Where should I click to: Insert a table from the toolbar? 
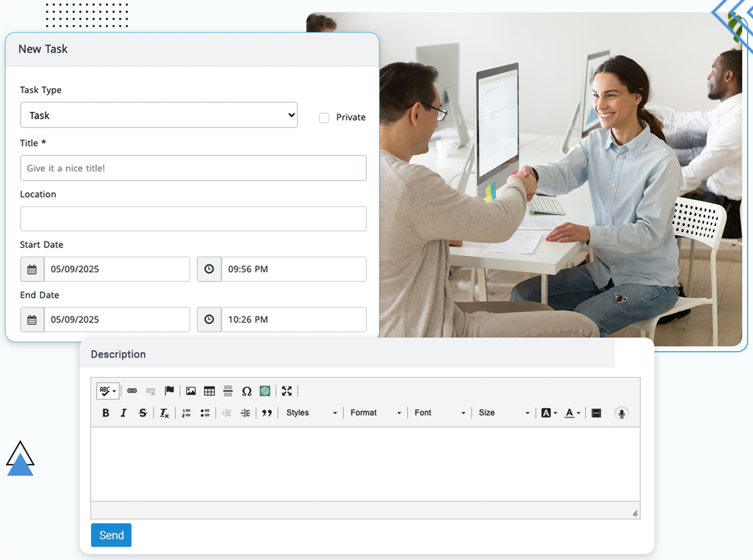coord(209,391)
